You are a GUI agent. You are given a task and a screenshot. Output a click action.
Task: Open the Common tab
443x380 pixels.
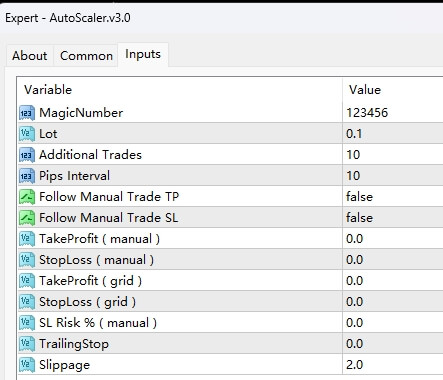tap(86, 55)
